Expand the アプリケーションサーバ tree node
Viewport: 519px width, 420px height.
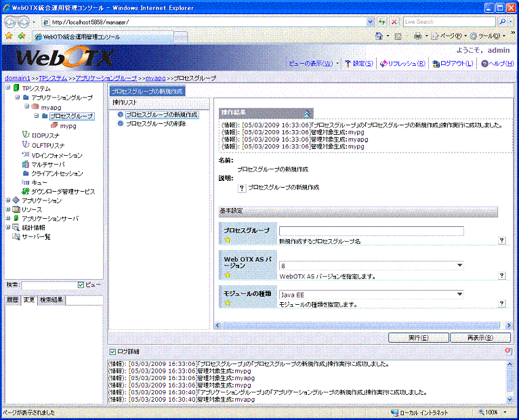tap(8, 219)
